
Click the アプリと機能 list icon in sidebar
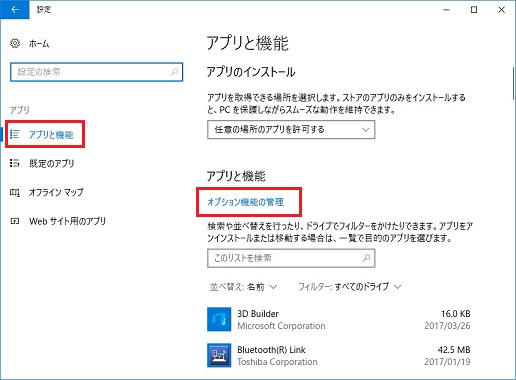pyautogui.click(x=15, y=134)
